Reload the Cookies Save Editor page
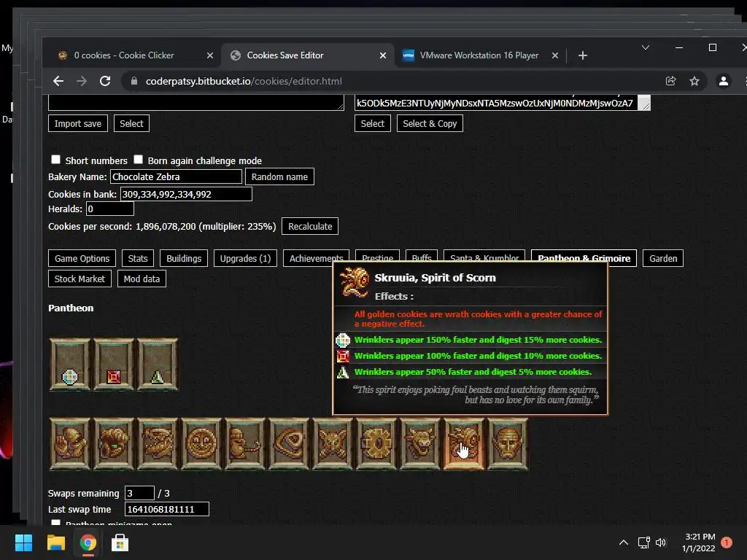 pyautogui.click(x=105, y=81)
